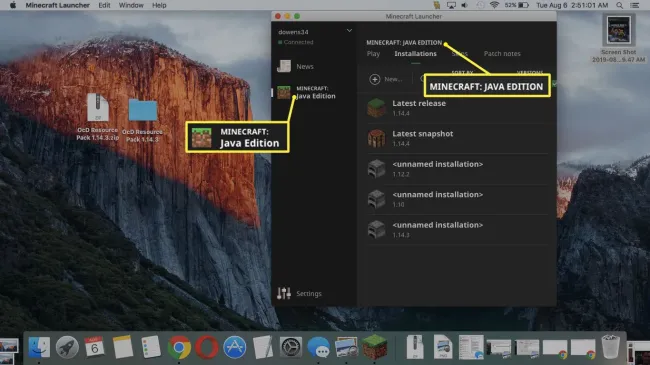The width and height of the screenshot is (650, 365).
Task: Click the PNG file icon in the Dock
Action: click(x=443, y=347)
